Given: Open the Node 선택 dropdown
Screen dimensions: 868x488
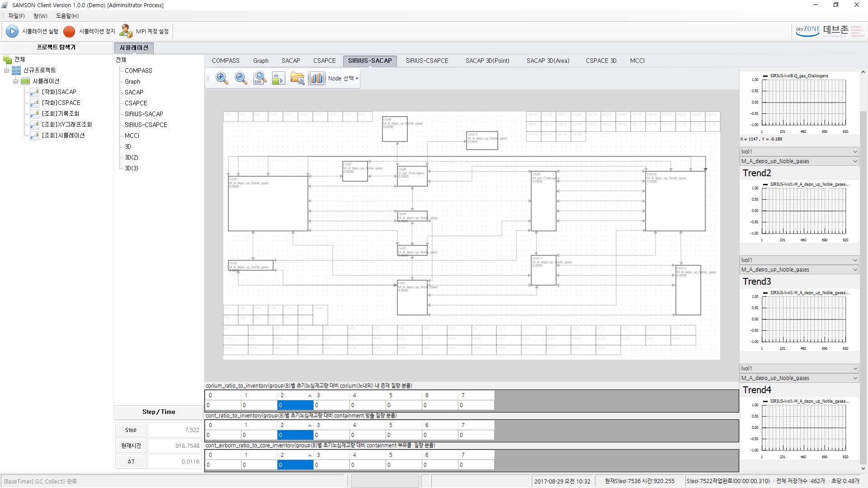Looking at the screenshot, I should click(x=343, y=78).
